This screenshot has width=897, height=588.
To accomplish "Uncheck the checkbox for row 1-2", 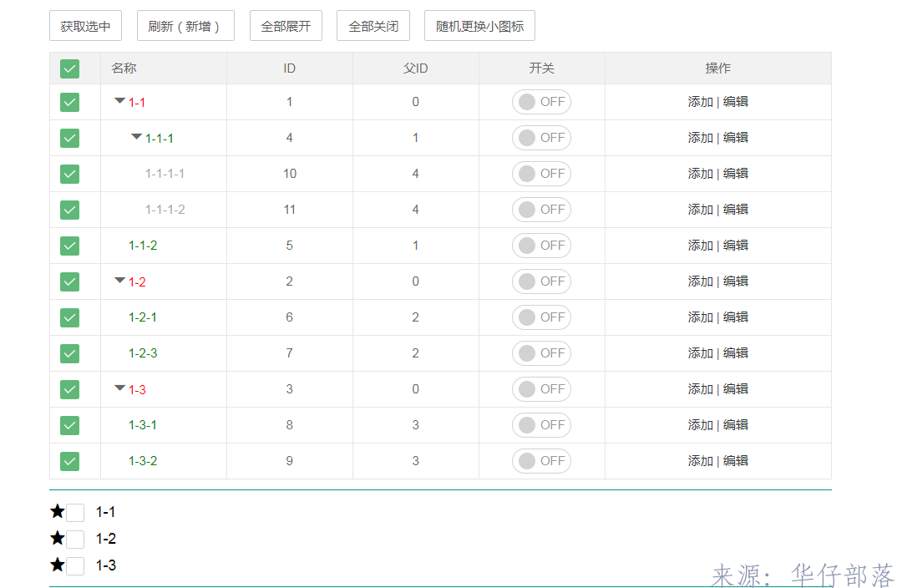I will point(70,281).
